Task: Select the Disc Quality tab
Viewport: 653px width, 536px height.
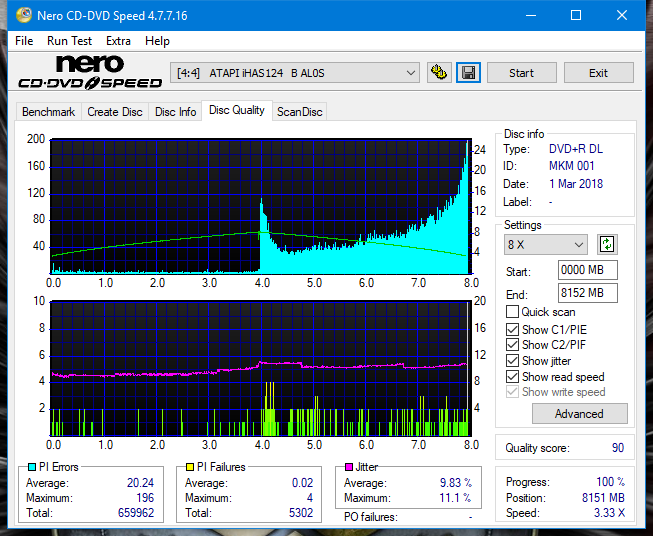Action: click(237, 110)
